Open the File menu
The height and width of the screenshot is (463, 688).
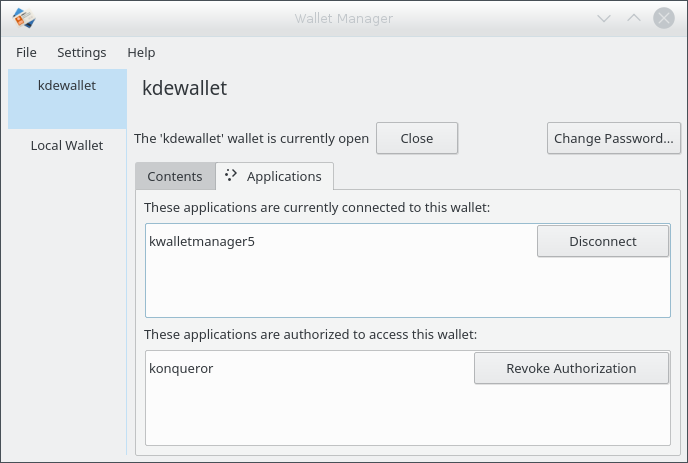point(27,52)
